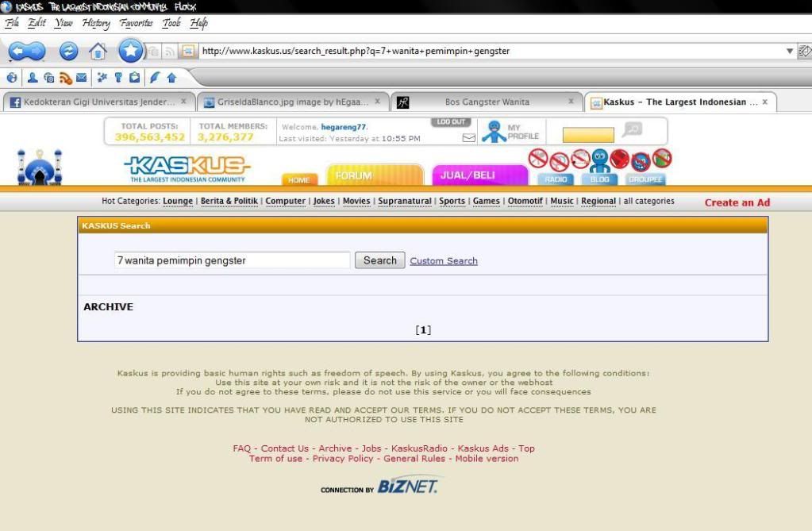Open the Mobile version footer link
812x531 pixels.
487,459
